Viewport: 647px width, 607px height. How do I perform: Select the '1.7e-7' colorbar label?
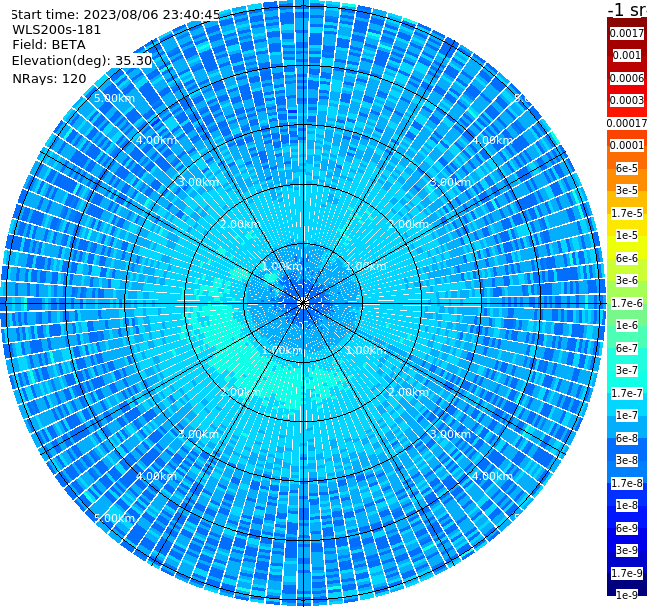tap(627, 393)
